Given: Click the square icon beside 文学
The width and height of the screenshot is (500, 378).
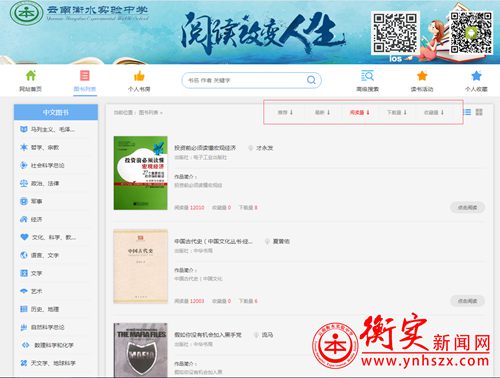Looking at the screenshot, I should pyautogui.click(x=23, y=273).
